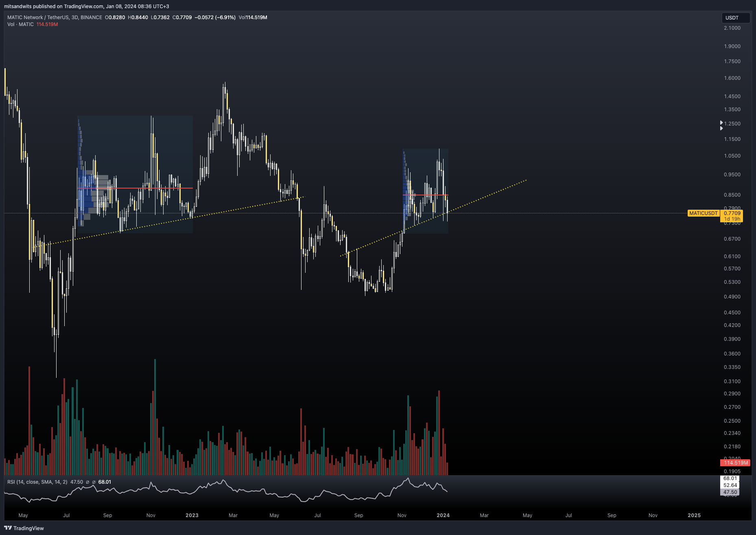Viewport: 756px width, 535px height.
Task: Click the 68.01 RSI tag on the scale
Action: tap(730, 478)
